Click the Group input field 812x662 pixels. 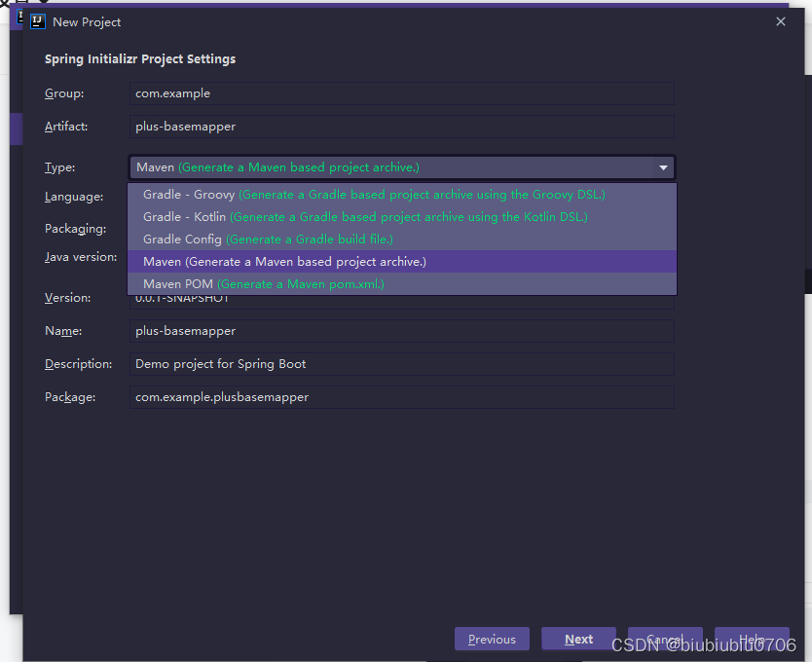[x=401, y=93]
